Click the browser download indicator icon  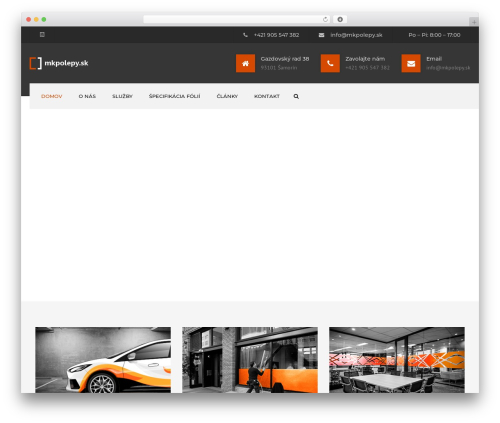pos(340,19)
